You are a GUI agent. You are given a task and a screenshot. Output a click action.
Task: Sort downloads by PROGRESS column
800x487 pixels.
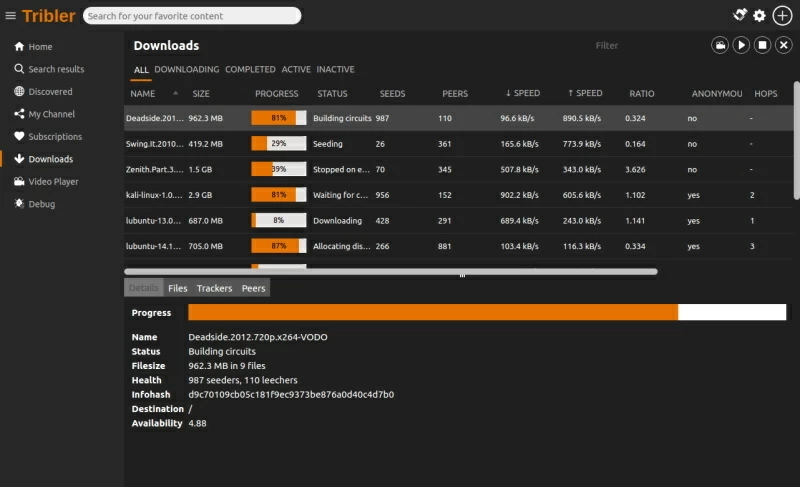pos(277,93)
